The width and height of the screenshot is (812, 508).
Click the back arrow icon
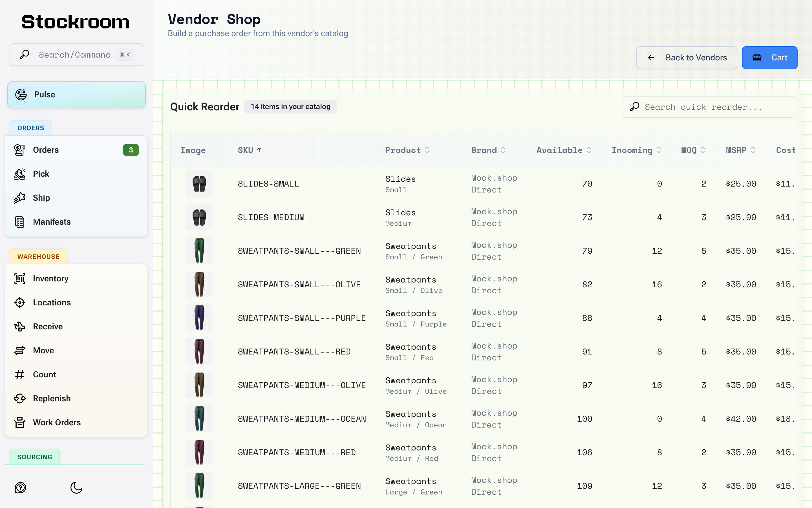click(x=651, y=58)
